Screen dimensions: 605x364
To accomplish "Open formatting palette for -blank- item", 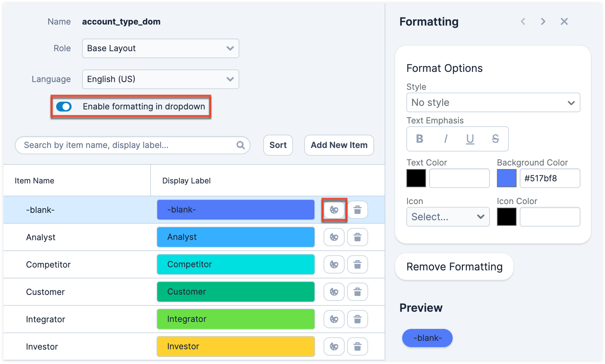I will pyautogui.click(x=334, y=210).
